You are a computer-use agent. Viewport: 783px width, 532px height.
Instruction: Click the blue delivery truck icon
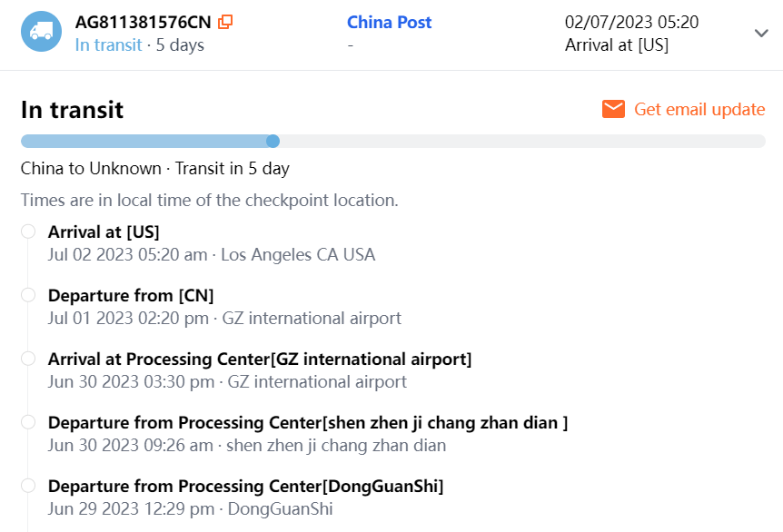tap(41, 32)
